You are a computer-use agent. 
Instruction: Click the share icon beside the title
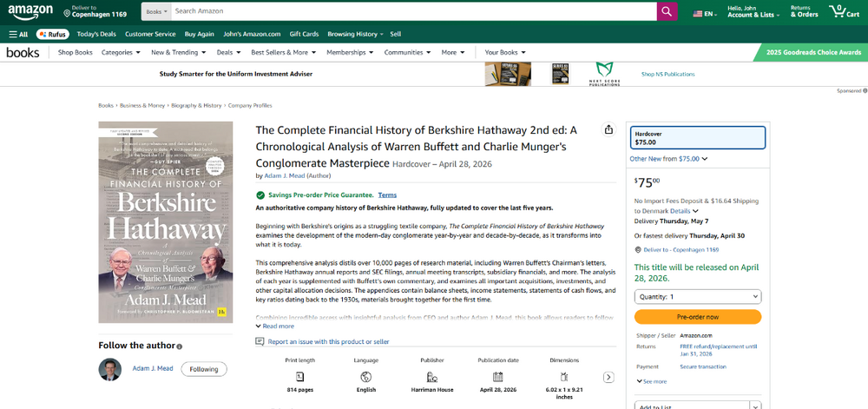tap(608, 129)
